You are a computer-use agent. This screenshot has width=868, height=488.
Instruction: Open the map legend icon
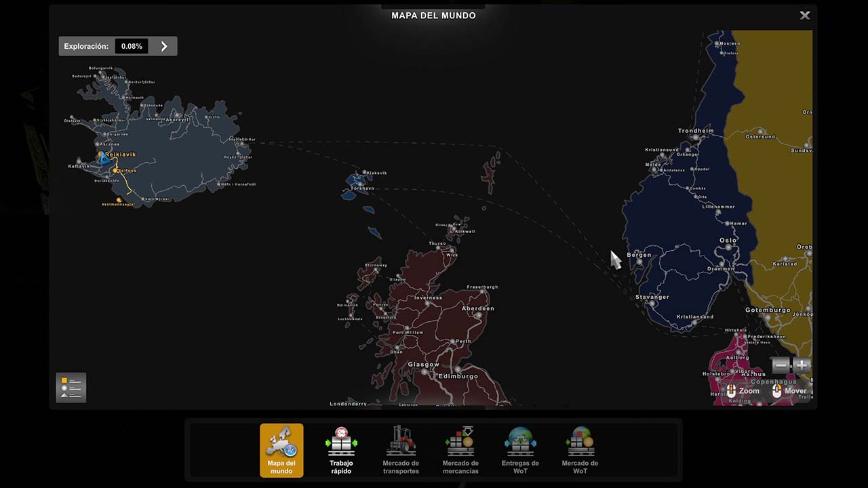[x=71, y=388]
